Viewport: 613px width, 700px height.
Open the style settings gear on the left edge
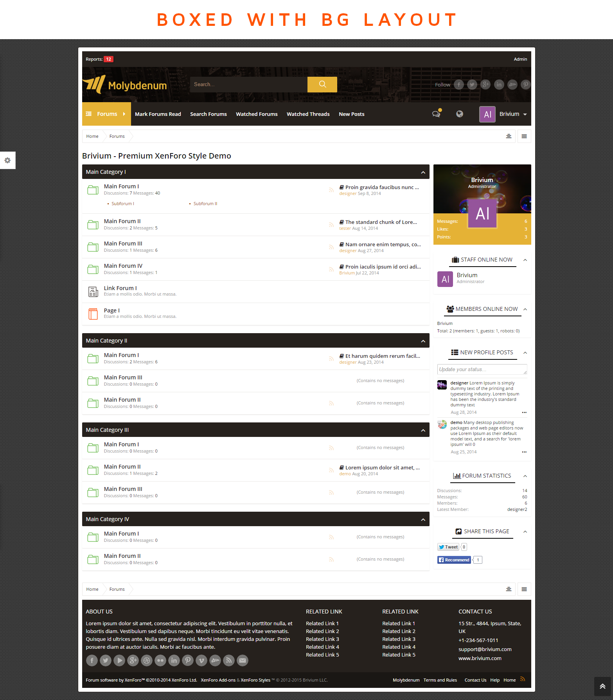pos(7,160)
